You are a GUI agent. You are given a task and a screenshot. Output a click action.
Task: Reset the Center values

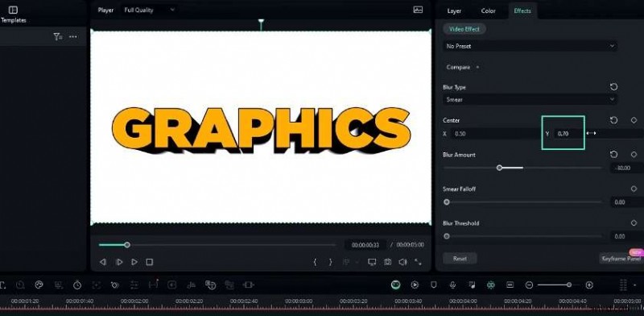(x=613, y=120)
